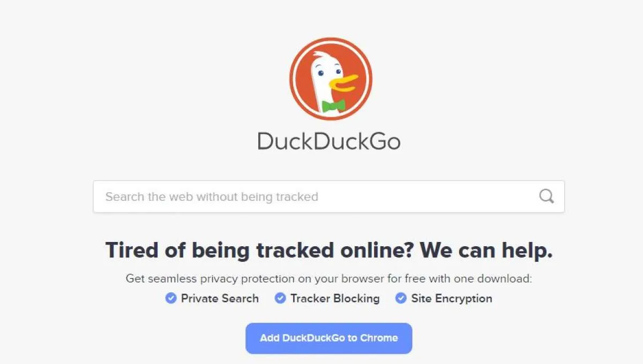Click the magnifying glass search icon
643x364 pixels.
[546, 196]
